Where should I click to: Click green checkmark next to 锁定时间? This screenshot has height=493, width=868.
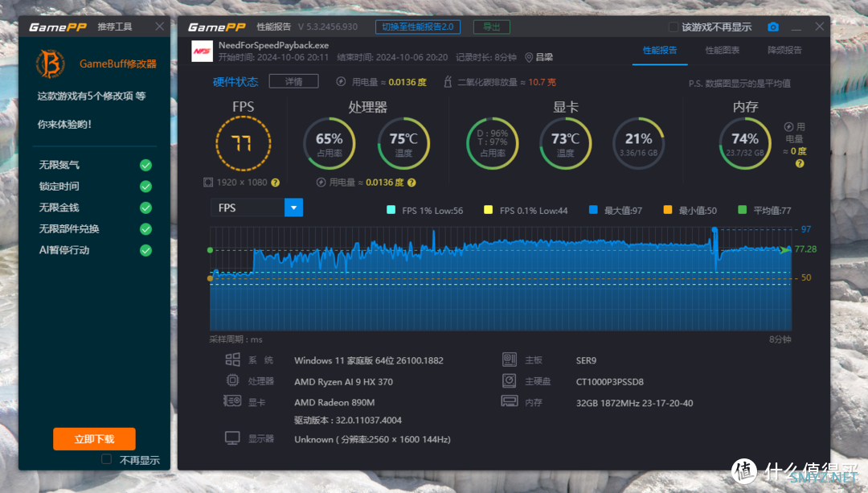pos(145,187)
